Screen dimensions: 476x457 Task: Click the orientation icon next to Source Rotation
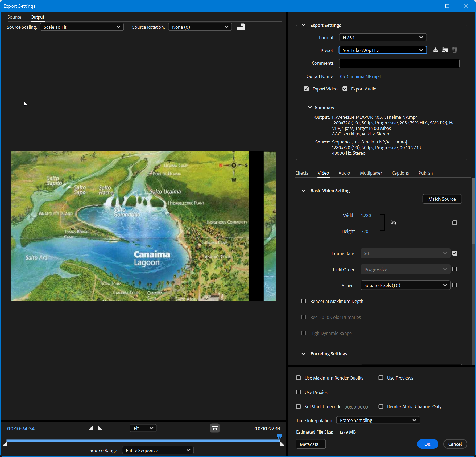point(241,27)
